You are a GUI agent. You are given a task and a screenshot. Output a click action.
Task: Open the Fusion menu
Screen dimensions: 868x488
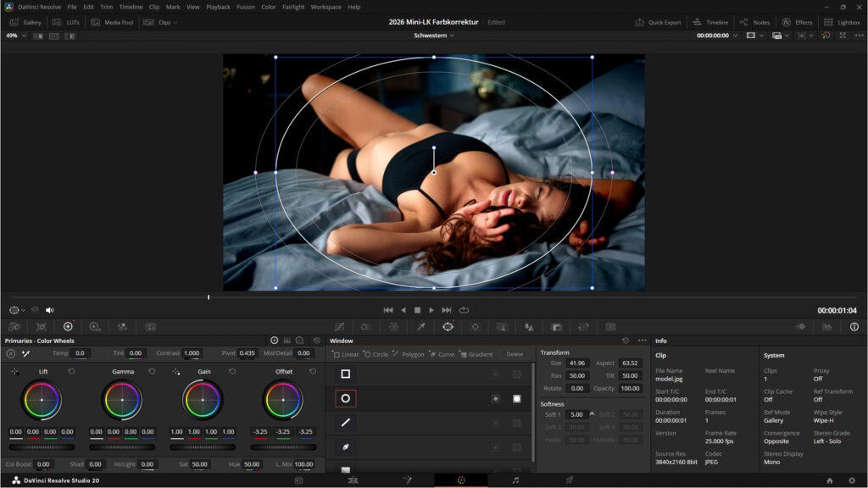(x=245, y=7)
